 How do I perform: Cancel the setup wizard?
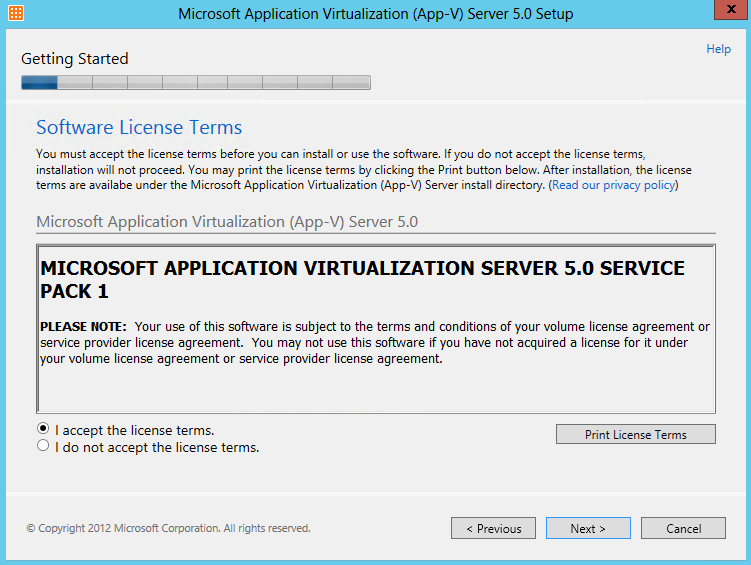coord(683,528)
